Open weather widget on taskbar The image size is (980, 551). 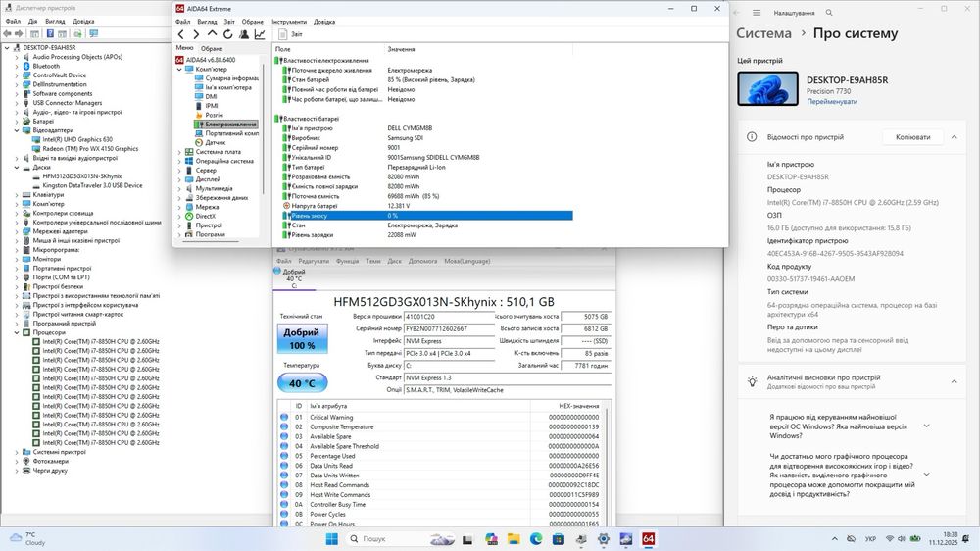click(x=26, y=538)
